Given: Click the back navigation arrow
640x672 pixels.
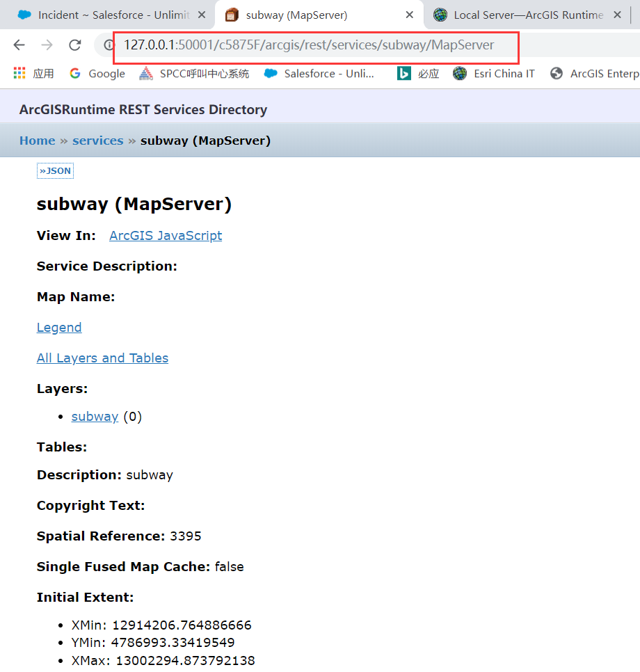Looking at the screenshot, I should 19,45.
